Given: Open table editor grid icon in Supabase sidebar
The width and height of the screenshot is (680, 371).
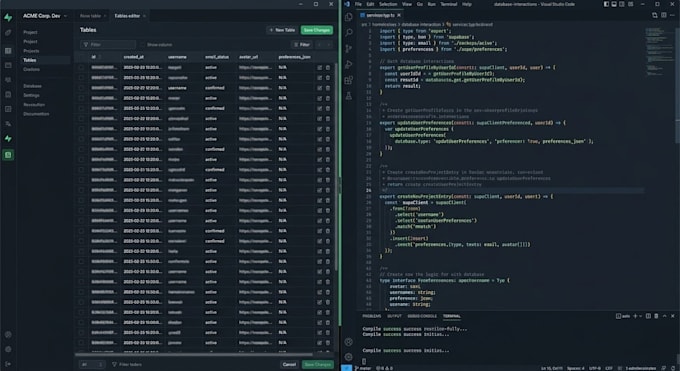Looking at the screenshot, I should 8,51.
